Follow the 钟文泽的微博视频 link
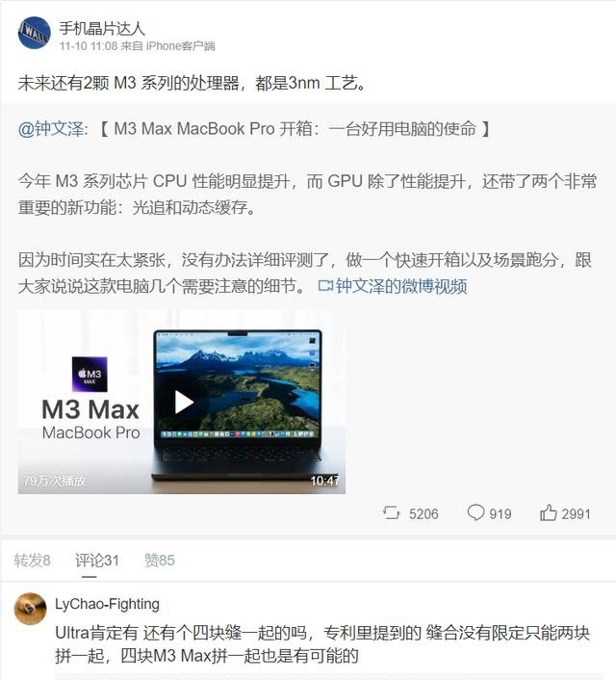This screenshot has height=680, width=616. [401, 286]
